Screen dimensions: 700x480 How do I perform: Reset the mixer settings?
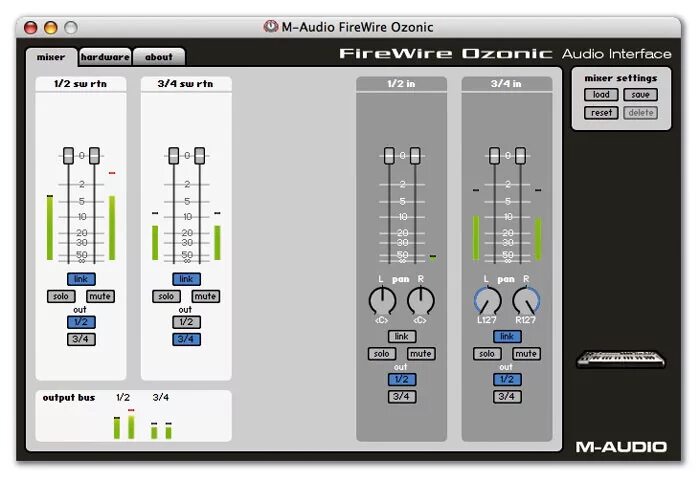tap(601, 113)
